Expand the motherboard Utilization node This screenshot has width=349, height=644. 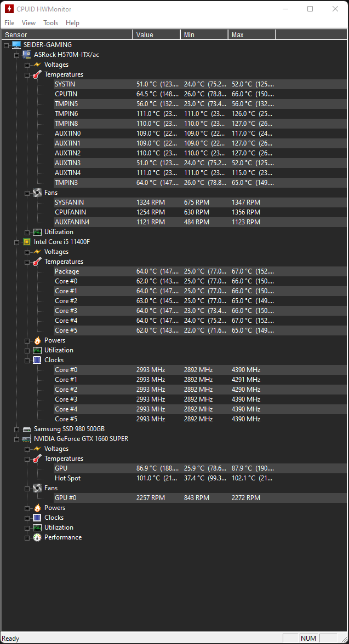[x=27, y=231]
